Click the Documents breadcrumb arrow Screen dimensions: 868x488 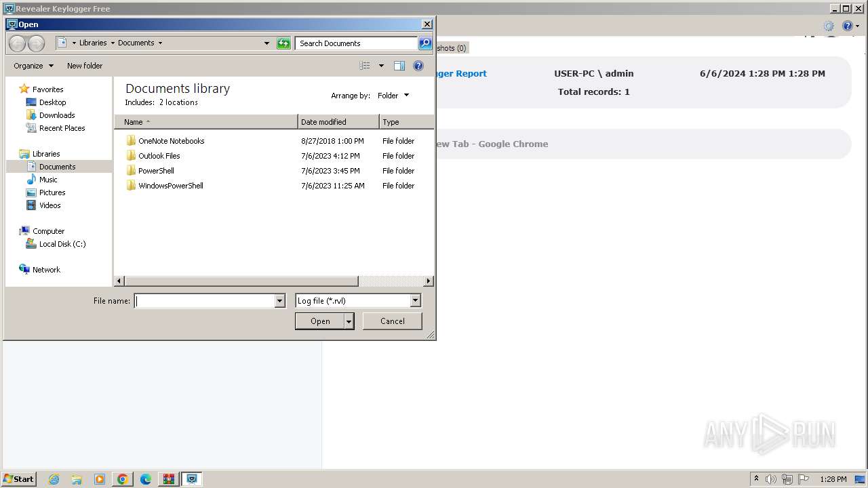tap(160, 43)
